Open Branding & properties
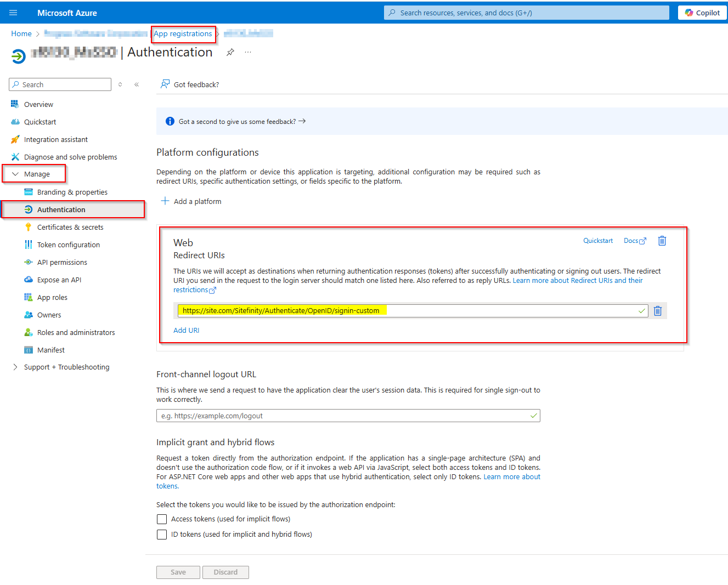 [x=72, y=192]
